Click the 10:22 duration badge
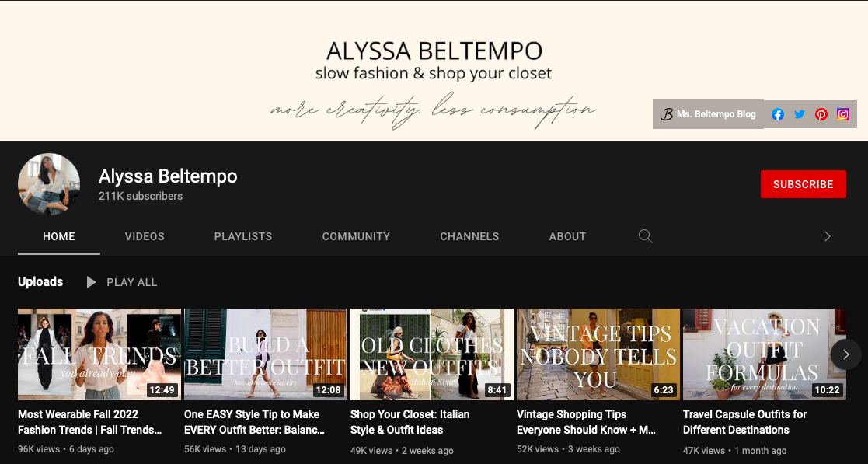This screenshot has height=464, width=868. (827, 390)
